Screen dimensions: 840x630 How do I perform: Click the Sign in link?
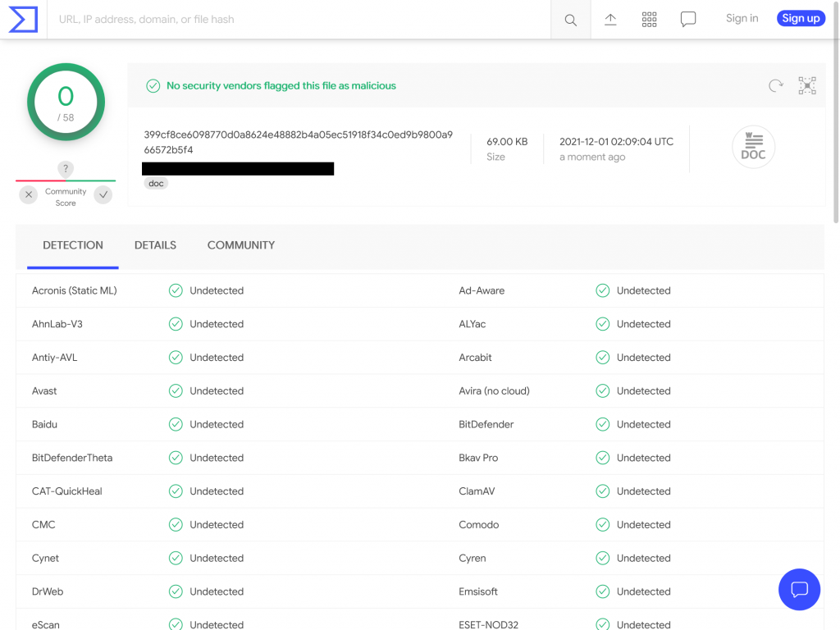(742, 18)
